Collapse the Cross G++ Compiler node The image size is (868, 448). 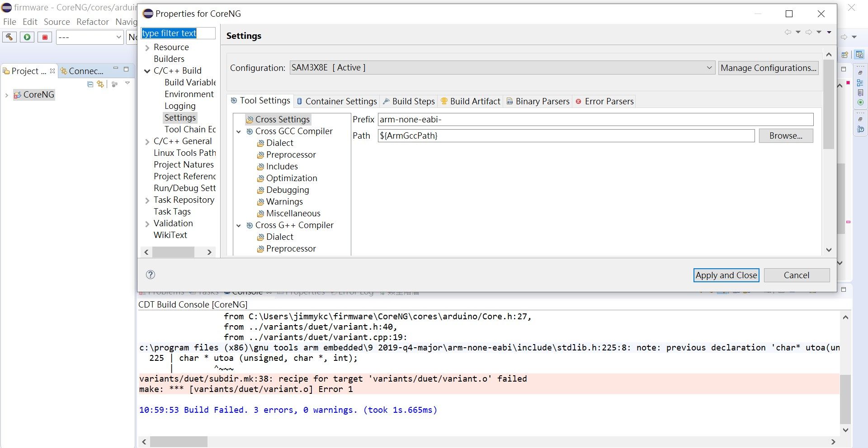pos(239,225)
